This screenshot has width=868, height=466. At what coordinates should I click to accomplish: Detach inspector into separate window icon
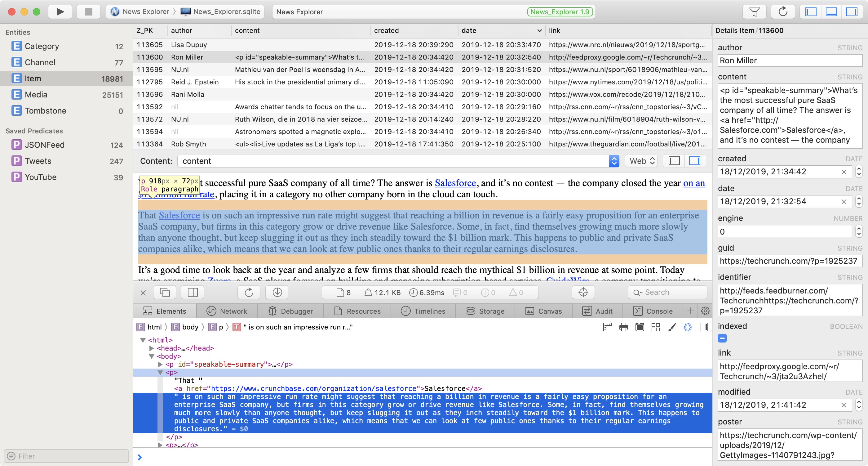pos(165,292)
